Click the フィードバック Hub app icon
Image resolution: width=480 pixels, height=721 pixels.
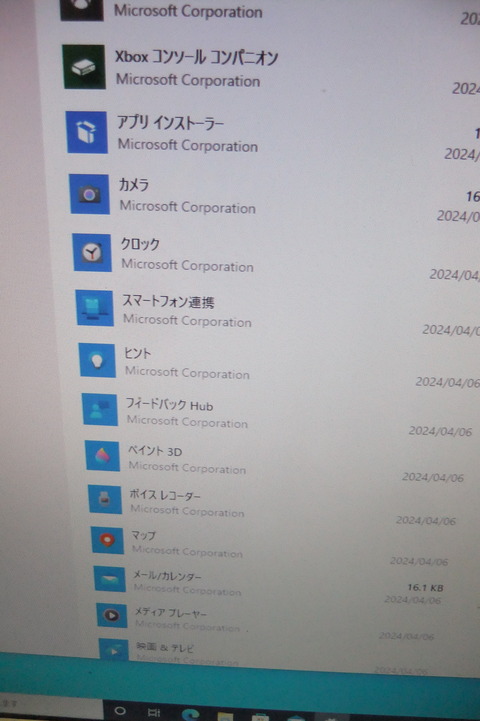[x=100, y=409]
